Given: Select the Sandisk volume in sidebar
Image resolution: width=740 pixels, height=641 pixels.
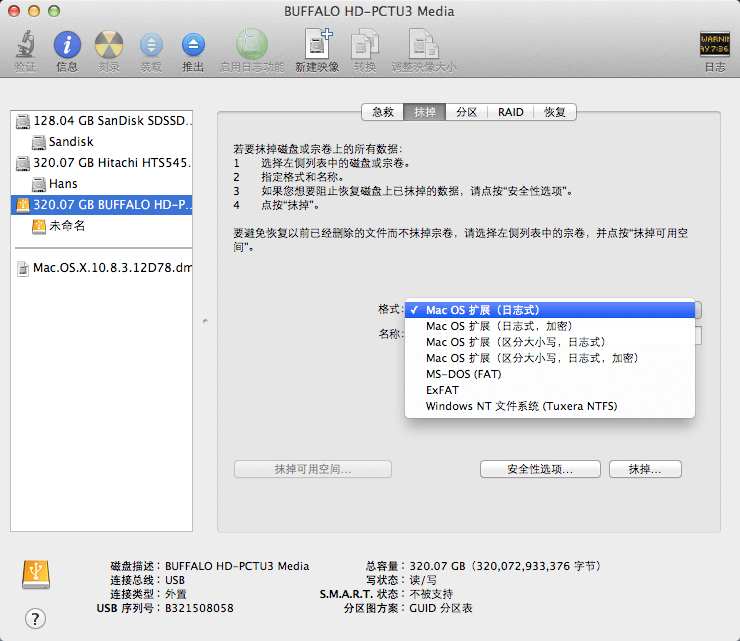Looking at the screenshot, I should (101, 142).
